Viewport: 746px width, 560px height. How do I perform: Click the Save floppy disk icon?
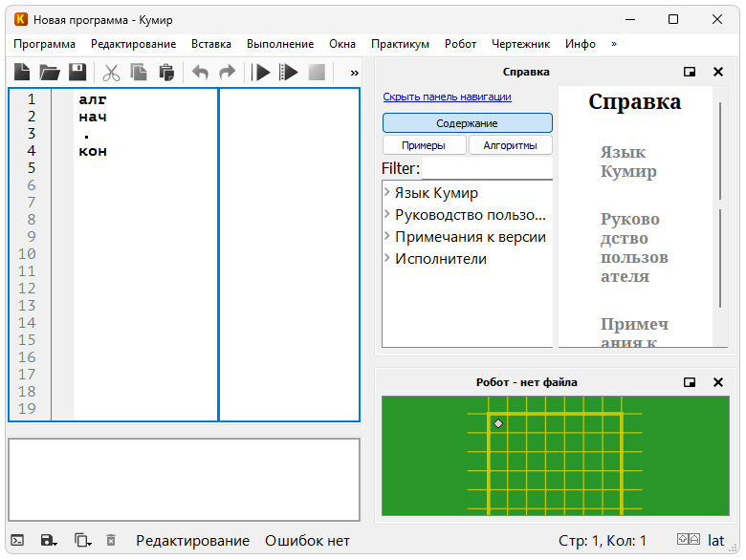coord(77,73)
